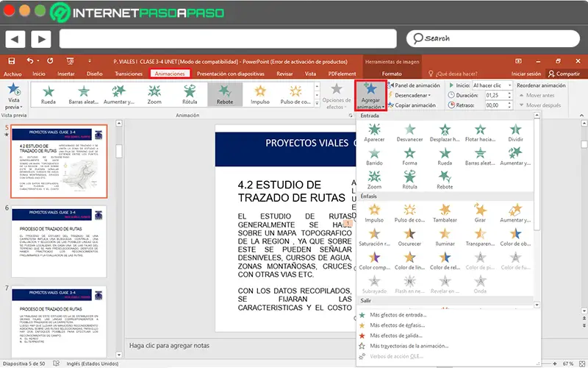Redo with the repeat arrow icon
Image resolution: width=588 pixels, height=368 pixels.
pyautogui.click(x=50, y=61)
